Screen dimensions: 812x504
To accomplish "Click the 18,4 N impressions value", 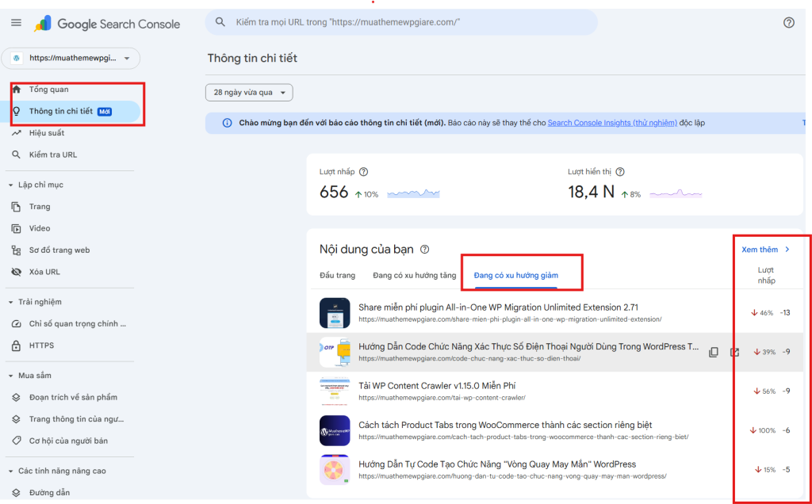I will [x=591, y=193].
